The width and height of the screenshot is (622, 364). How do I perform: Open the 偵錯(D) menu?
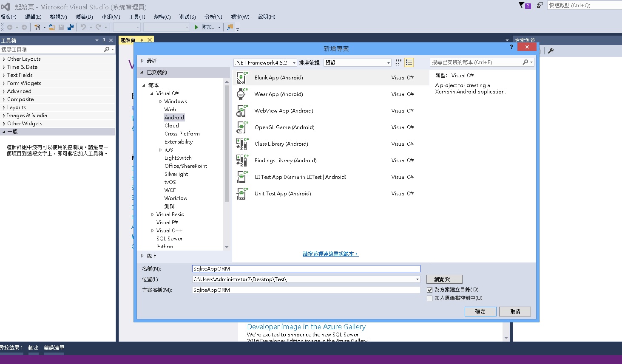click(x=84, y=17)
